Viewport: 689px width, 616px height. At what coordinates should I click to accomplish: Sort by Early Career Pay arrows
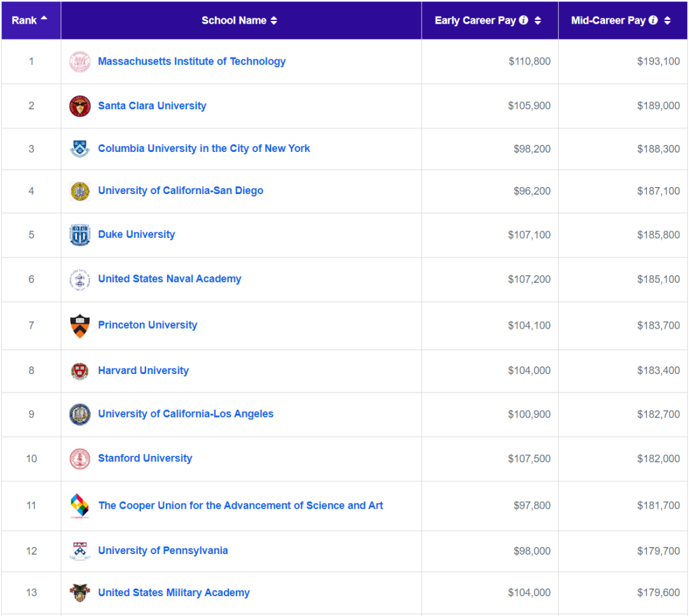coord(538,20)
